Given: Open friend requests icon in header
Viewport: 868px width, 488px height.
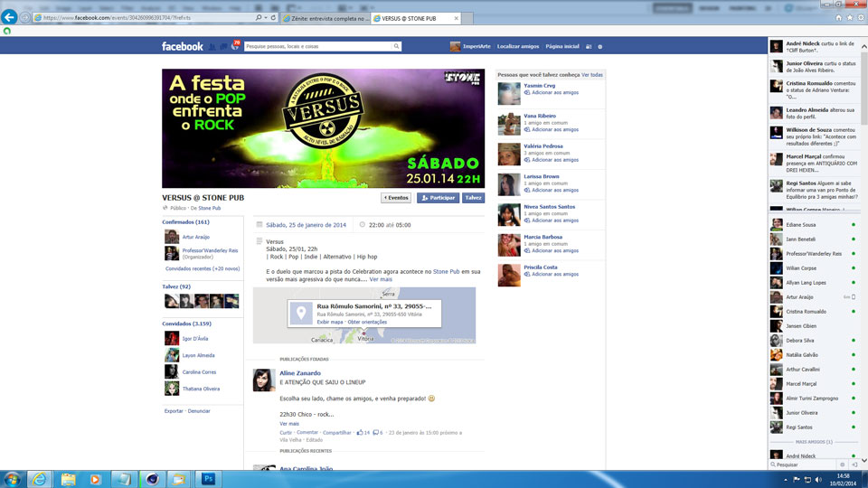Looking at the screenshot, I should point(212,46).
